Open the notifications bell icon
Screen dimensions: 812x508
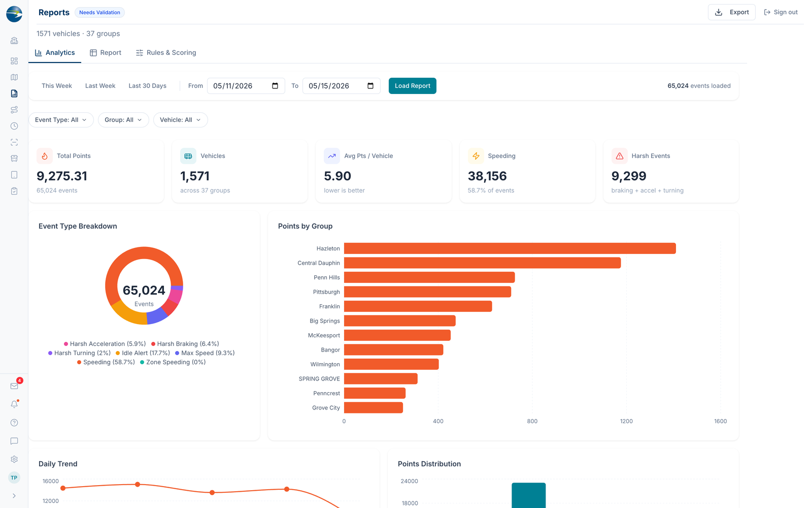coord(14,404)
